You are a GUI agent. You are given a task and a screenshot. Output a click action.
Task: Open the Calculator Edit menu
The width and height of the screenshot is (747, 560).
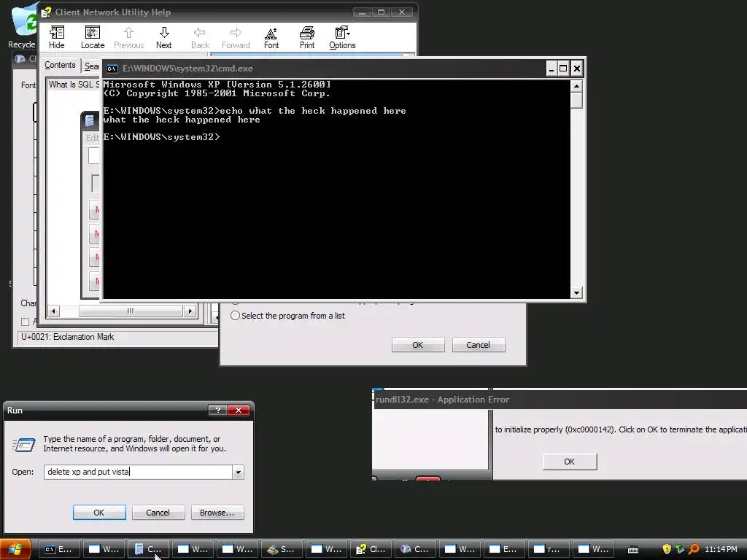(92, 138)
